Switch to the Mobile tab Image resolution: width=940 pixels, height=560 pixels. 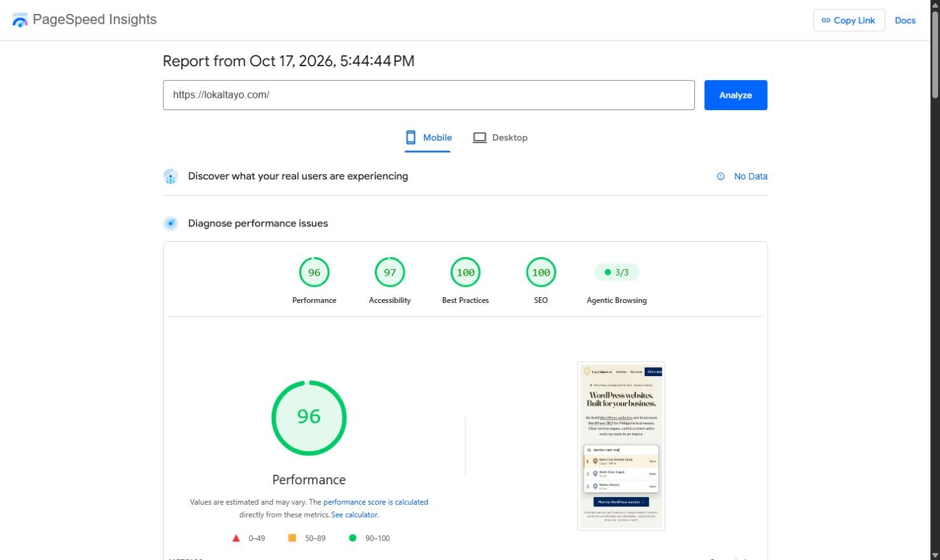(x=428, y=137)
